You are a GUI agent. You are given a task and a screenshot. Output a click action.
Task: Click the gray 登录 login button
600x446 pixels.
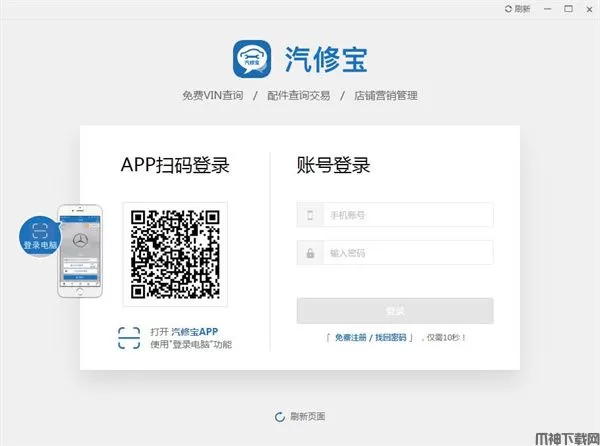click(395, 311)
